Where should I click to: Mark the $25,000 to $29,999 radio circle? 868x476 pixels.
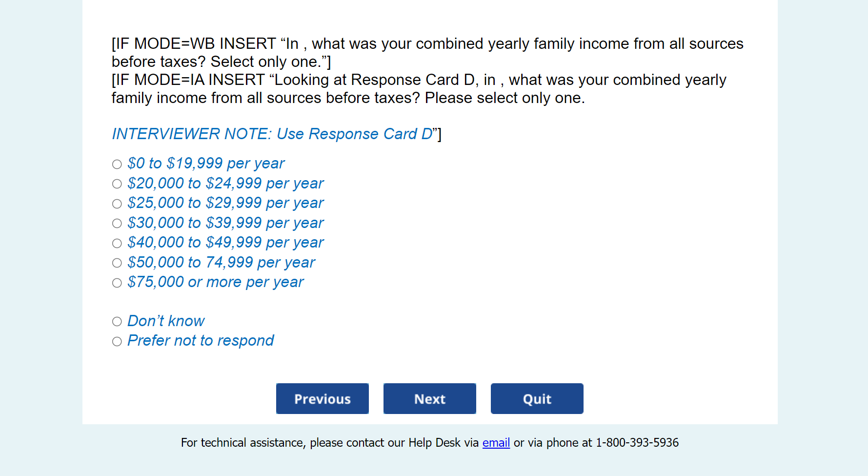click(x=117, y=204)
